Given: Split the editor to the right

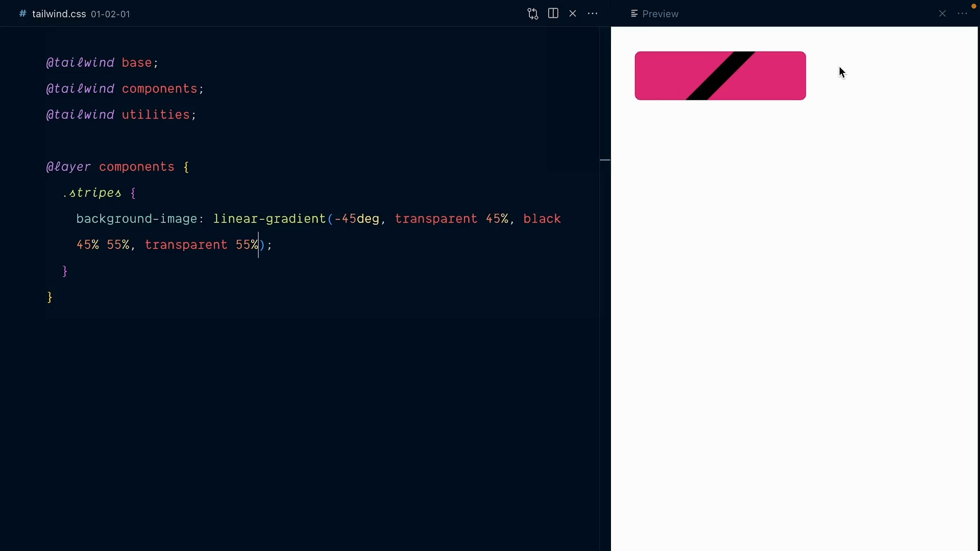Looking at the screenshot, I should tap(553, 14).
